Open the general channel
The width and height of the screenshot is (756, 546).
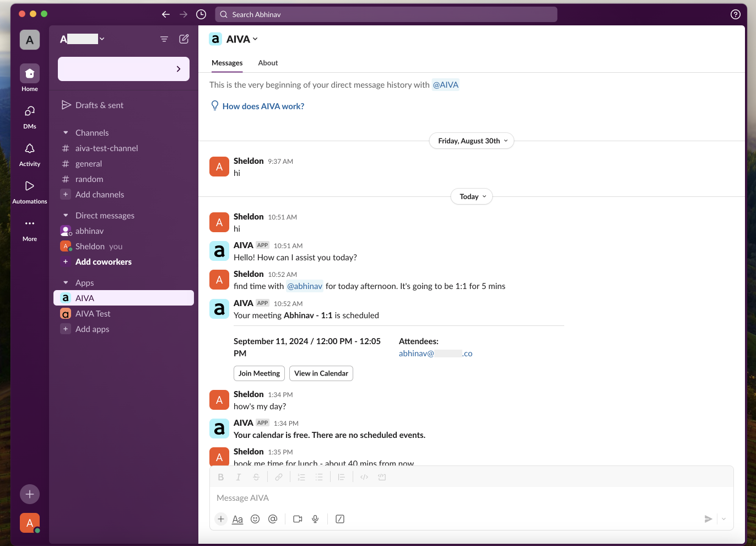(x=123, y=164)
